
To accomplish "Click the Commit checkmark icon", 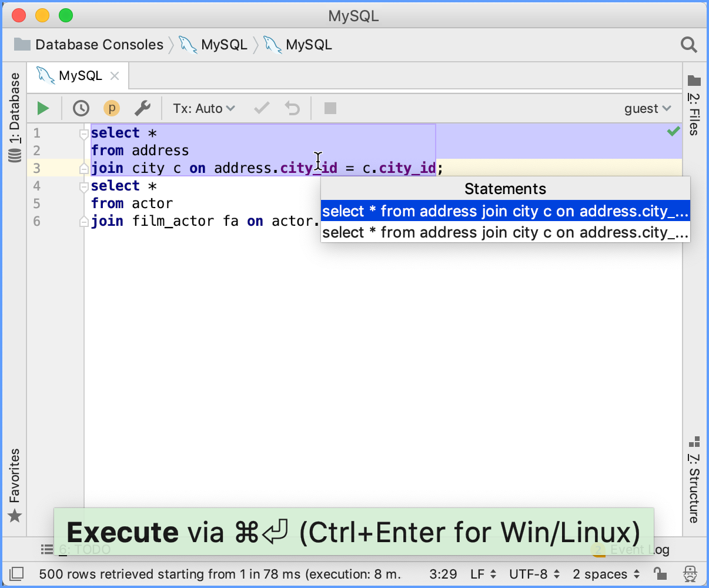I will tap(262, 108).
